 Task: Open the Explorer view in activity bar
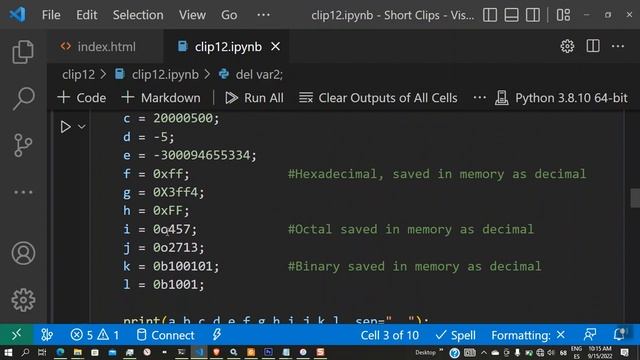pyautogui.click(x=23, y=51)
